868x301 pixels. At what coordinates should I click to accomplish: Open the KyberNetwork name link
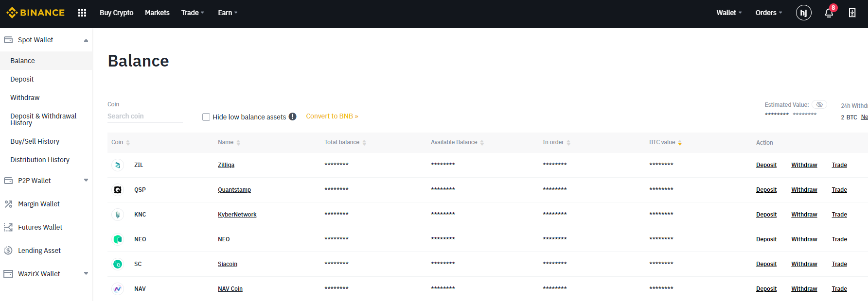pyautogui.click(x=237, y=215)
